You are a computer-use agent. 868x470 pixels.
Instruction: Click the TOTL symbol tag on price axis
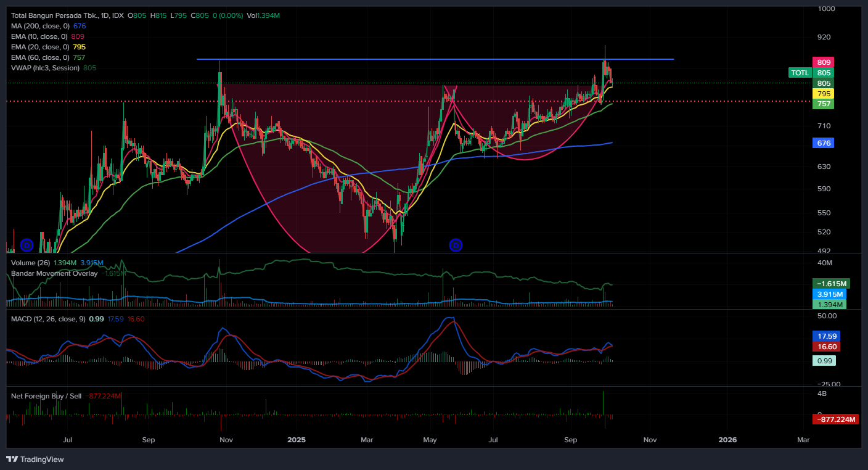tap(800, 73)
